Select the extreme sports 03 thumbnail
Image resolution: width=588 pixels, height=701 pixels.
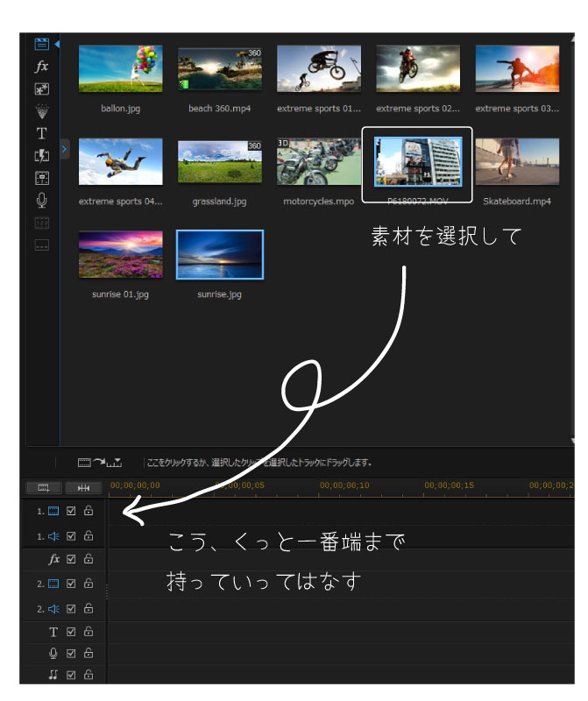pyautogui.click(x=517, y=68)
